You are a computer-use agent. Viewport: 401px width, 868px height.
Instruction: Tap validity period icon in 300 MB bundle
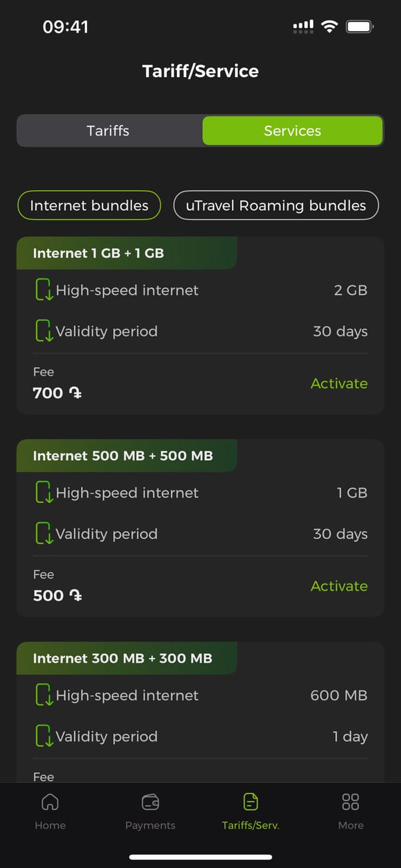pyautogui.click(x=44, y=736)
